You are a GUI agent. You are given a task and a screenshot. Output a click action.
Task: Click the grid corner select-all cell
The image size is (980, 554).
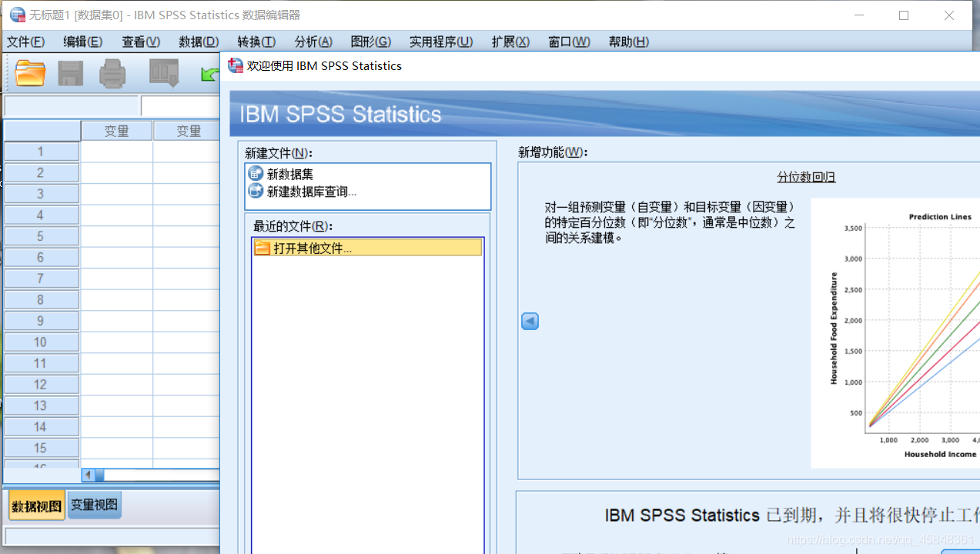pyautogui.click(x=42, y=131)
